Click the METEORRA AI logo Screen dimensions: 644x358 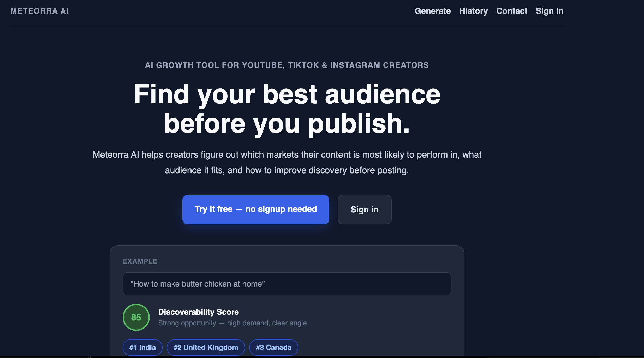click(x=40, y=11)
